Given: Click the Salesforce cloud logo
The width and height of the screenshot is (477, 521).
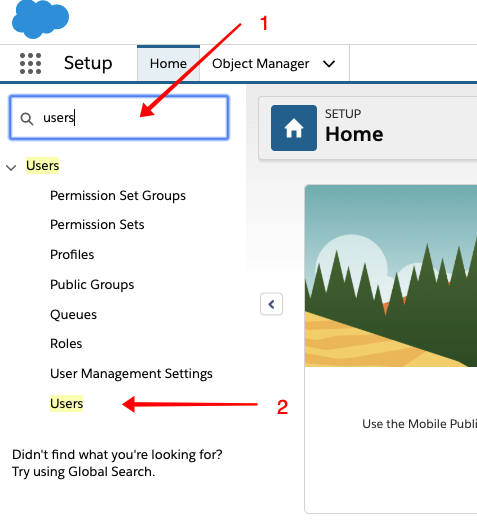Looking at the screenshot, I should pos(40,19).
